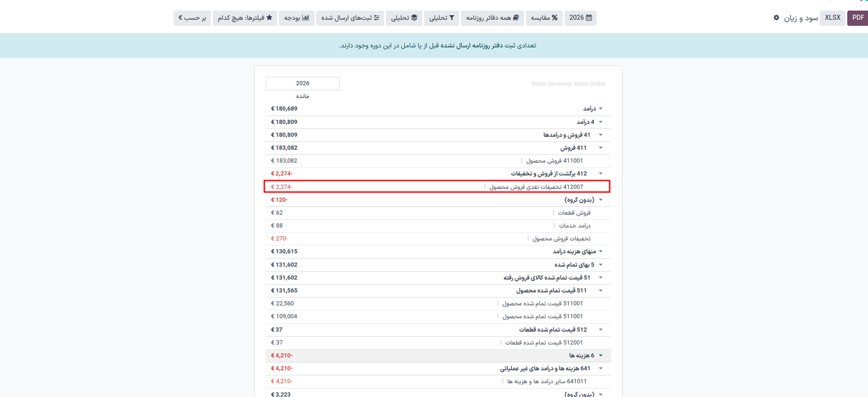Export the report with PDF button
The width and height of the screenshot is (868, 397).
point(857,18)
